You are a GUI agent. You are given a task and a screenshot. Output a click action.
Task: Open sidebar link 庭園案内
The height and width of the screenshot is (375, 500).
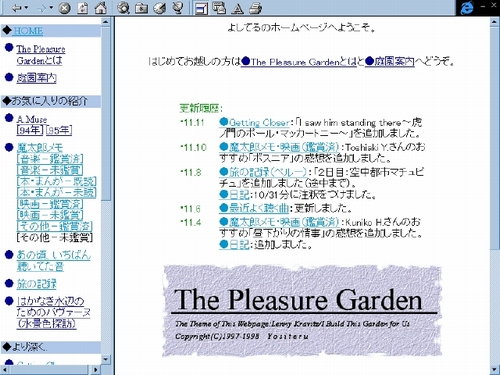click(37, 78)
